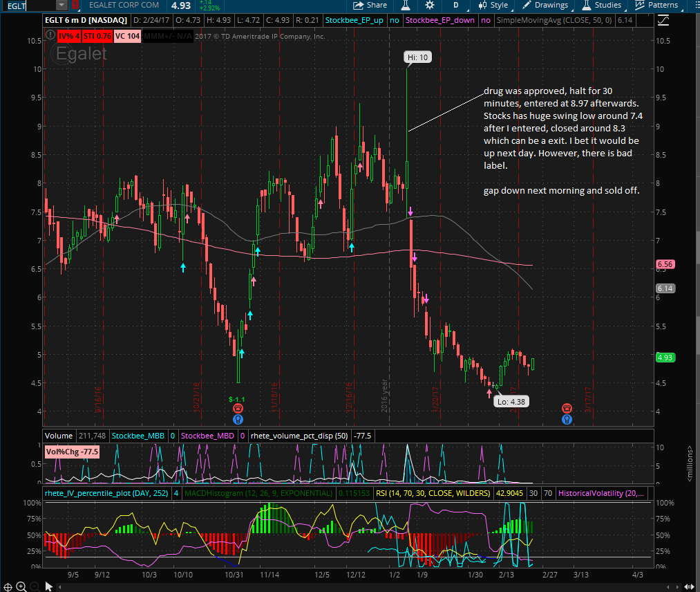This screenshot has height=592, width=700.
Task: Click the O: 4.73 open value
Action: click(x=188, y=20)
